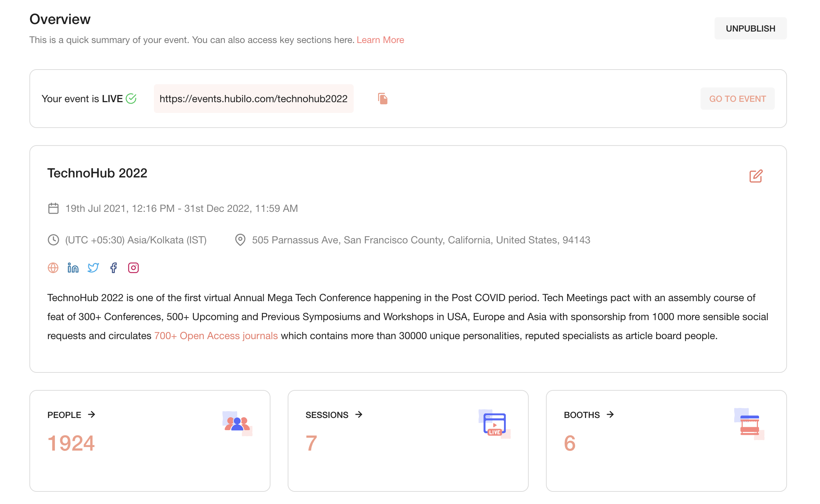This screenshot has height=504, width=820.
Task: Open the Twitter social link
Action: click(x=93, y=268)
